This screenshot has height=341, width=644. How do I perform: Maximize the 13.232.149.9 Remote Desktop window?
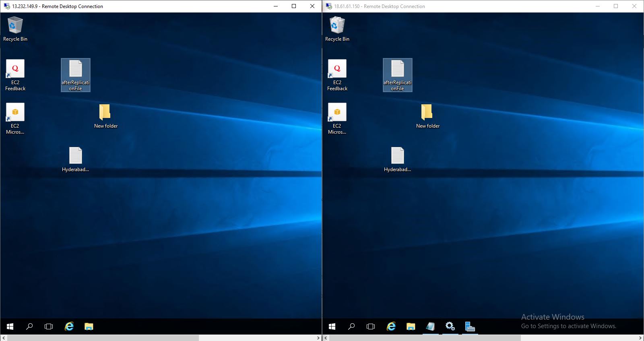coord(294,6)
